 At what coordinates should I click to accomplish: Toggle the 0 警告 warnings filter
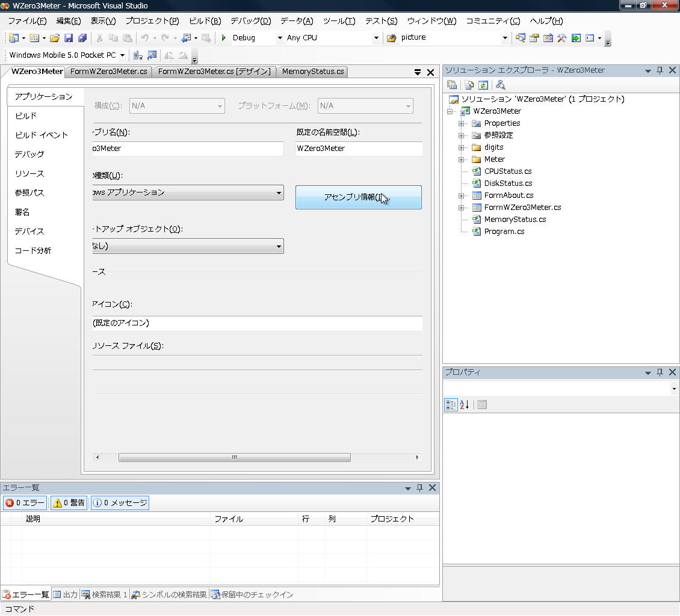[69, 503]
